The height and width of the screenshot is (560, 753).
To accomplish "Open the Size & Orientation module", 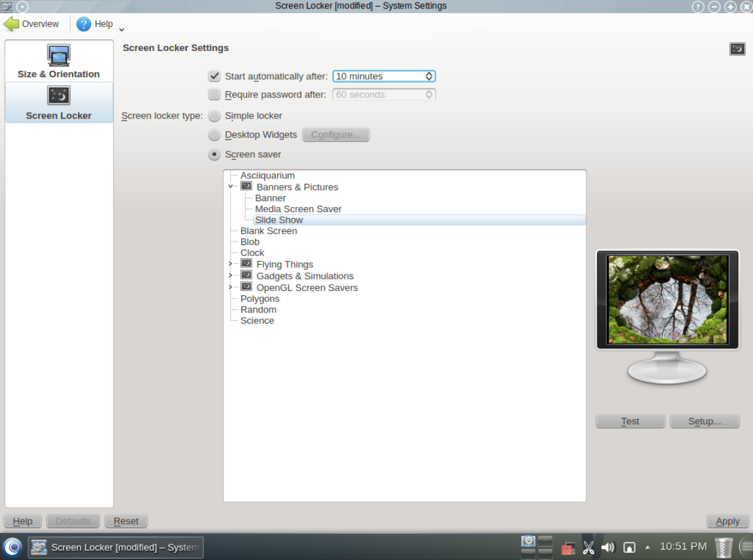I will click(x=58, y=62).
